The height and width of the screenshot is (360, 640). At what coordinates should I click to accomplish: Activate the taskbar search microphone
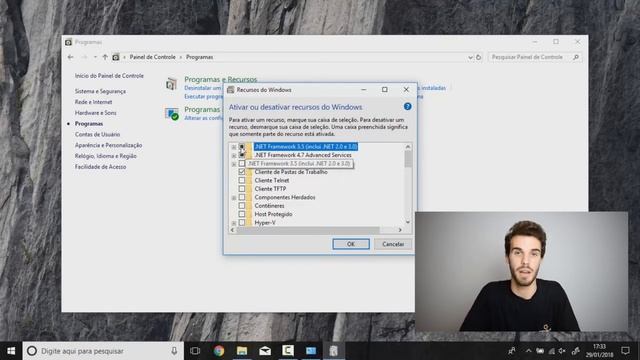point(174,351)
